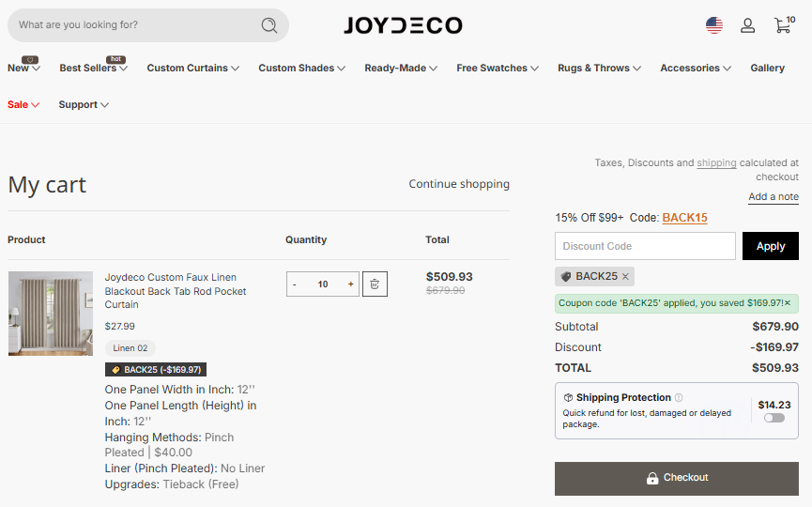Expand the Rugs & Throws menu
The width and height of the screenshot is (812, 507).
[x=599, y=68]
